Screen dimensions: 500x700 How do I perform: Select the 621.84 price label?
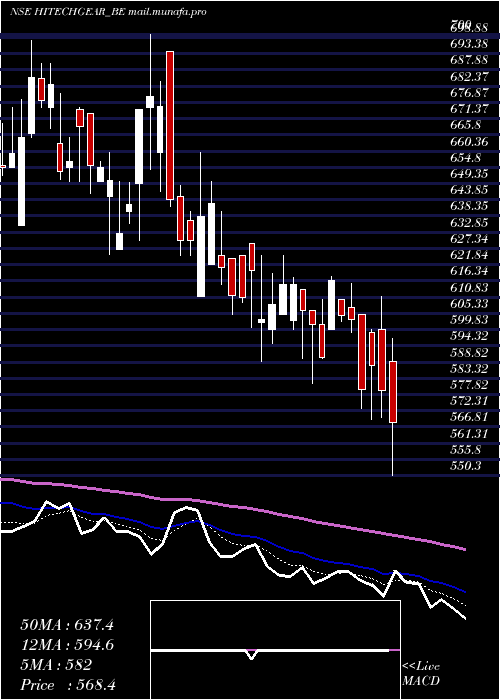tap(469, 256)
